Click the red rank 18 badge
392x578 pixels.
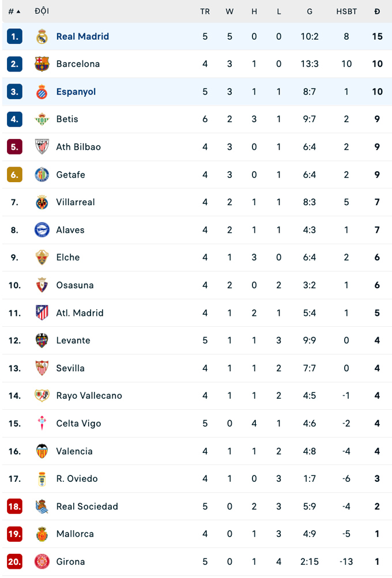click(14, 507)
